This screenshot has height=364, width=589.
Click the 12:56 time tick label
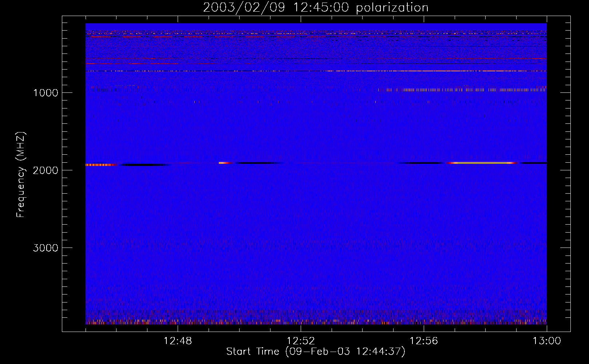pyautogui.click(x=424, y=341)
